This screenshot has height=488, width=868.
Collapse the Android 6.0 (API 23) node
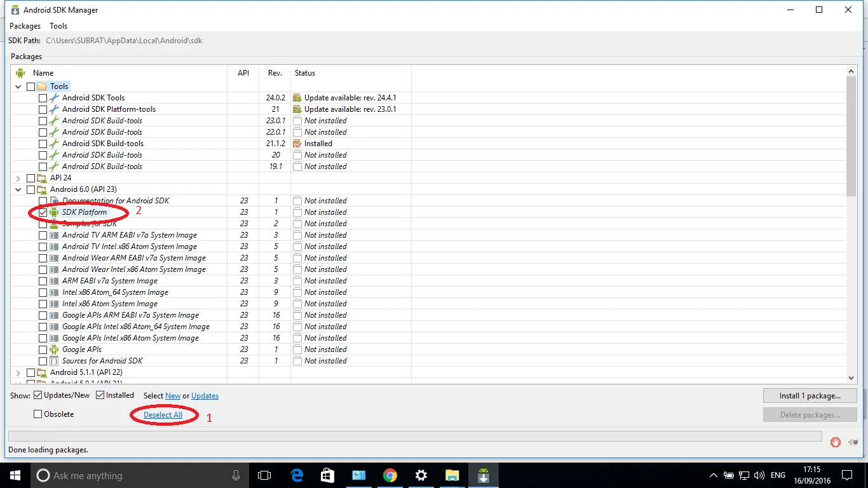click(x=18, y=189)
